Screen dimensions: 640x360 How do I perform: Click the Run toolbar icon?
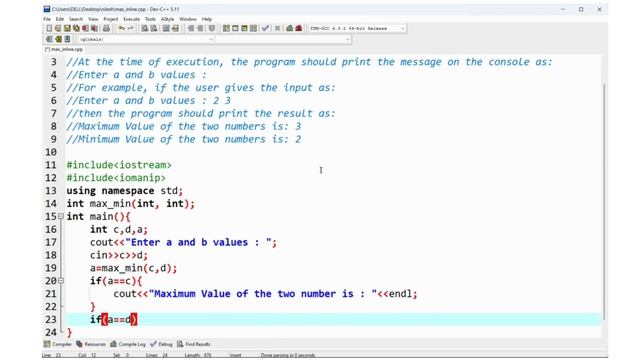(235, 28)
